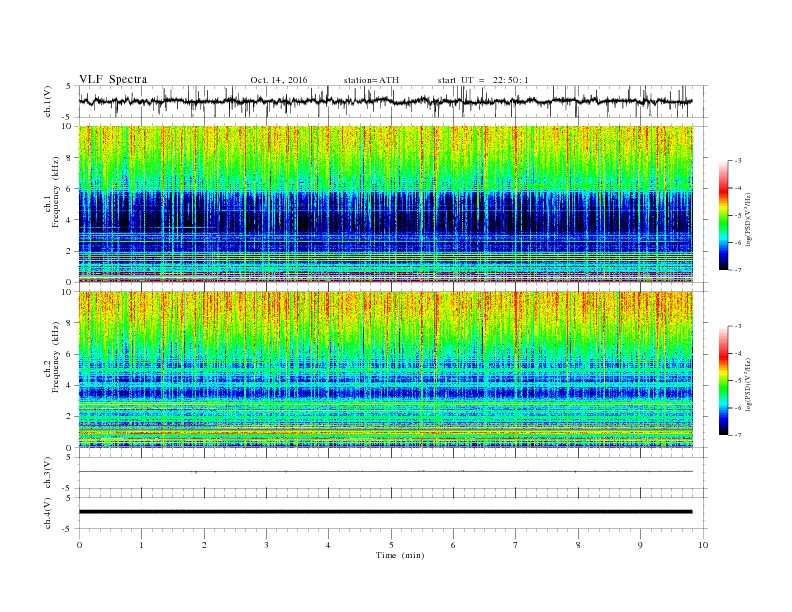Click the "ch.3(V)" axis label
Screen dimensions: 792x612
(x=47, y=473)
